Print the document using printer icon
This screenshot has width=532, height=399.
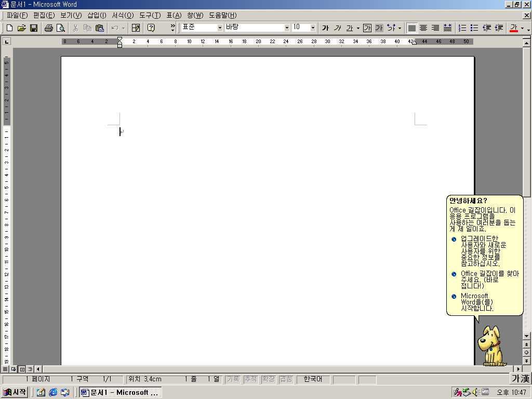48,28
